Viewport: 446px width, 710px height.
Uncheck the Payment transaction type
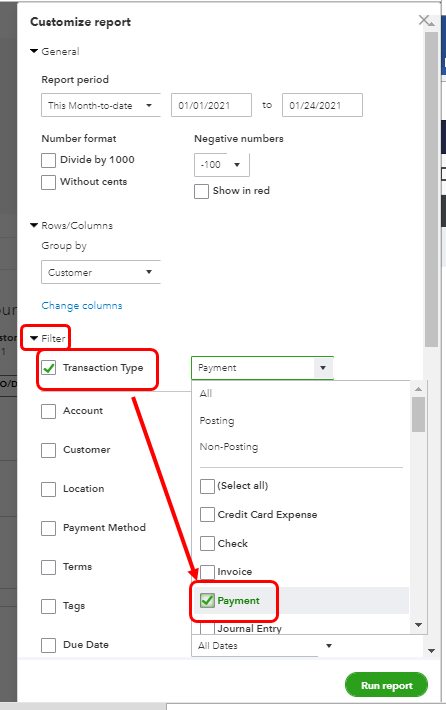207,600
